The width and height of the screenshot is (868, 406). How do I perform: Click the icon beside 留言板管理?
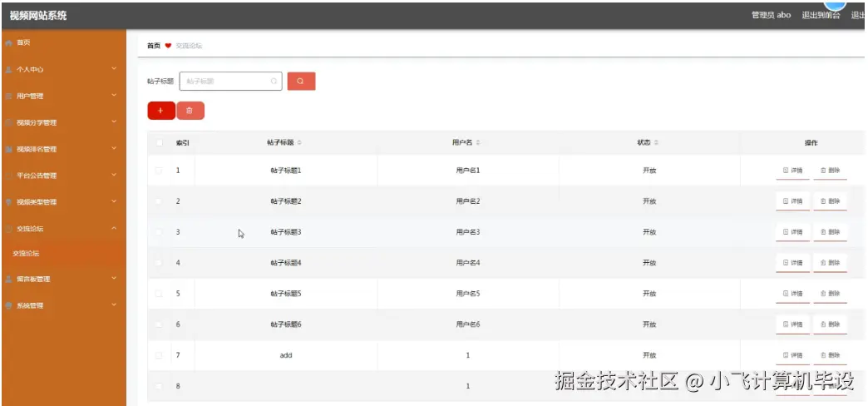pos(8,280)
